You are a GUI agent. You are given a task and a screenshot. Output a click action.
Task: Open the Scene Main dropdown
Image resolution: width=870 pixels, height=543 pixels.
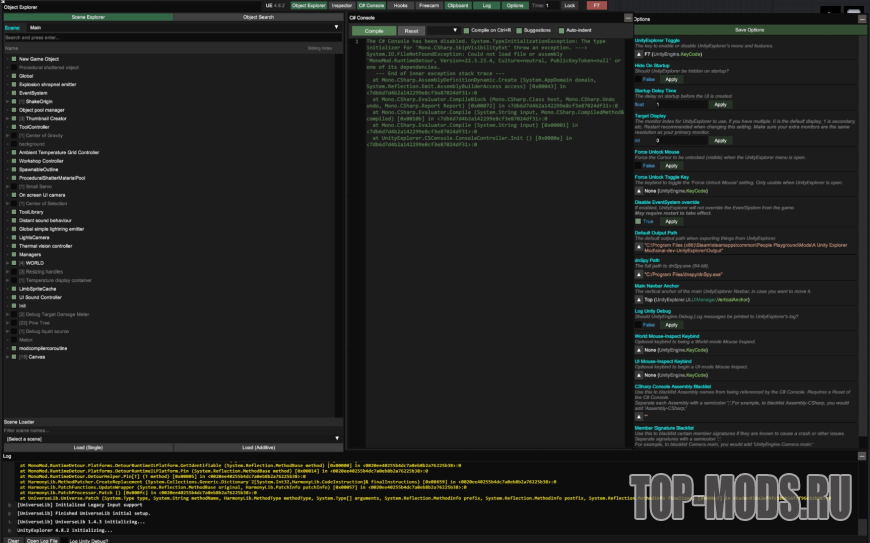pos(184,27)
